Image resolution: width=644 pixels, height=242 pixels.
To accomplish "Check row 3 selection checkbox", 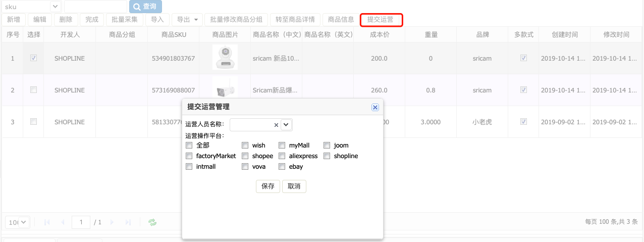I will (34, 122).
